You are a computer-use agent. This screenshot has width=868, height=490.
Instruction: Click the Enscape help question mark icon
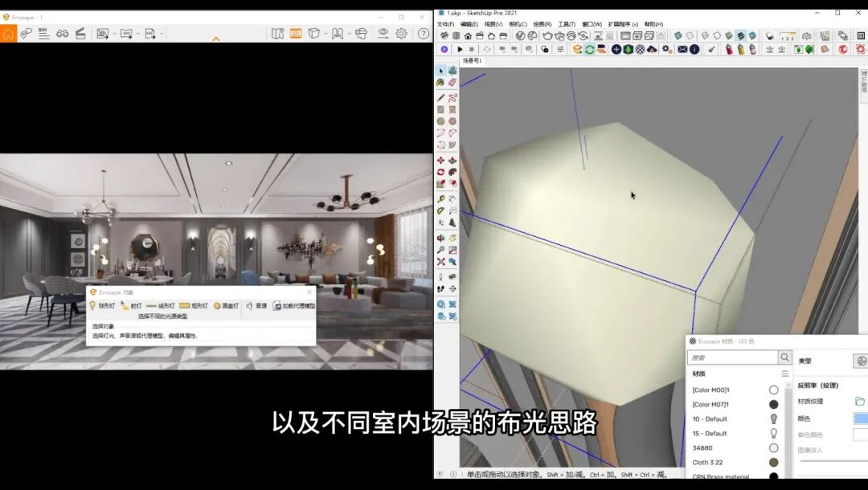point(422,34)
